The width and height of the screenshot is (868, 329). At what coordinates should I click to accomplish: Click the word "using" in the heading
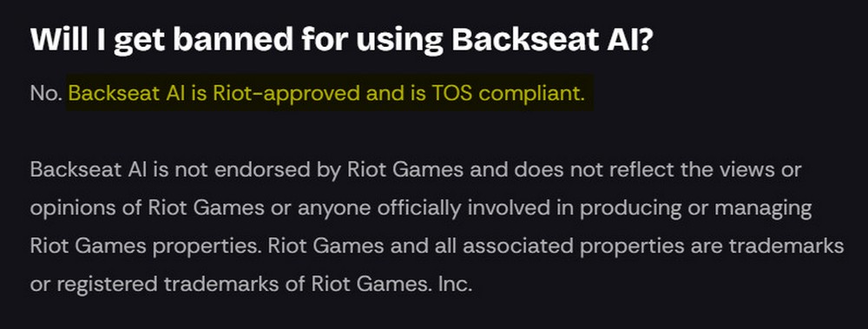coord(399,39)
